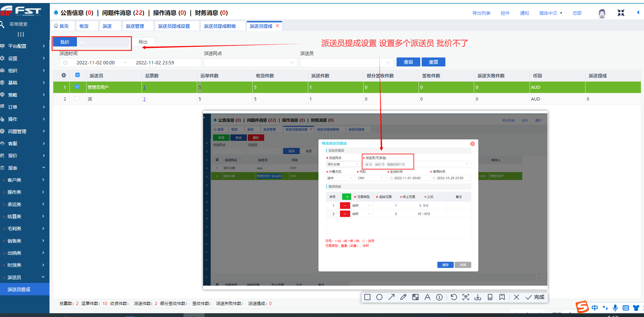Click the embedded 修改派送员提成 screenshot image

pos(375,200)
